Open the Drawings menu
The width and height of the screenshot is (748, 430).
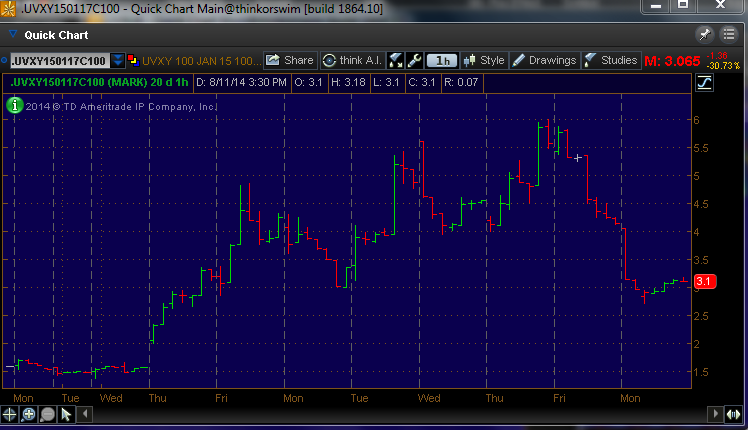coord(544,60)
